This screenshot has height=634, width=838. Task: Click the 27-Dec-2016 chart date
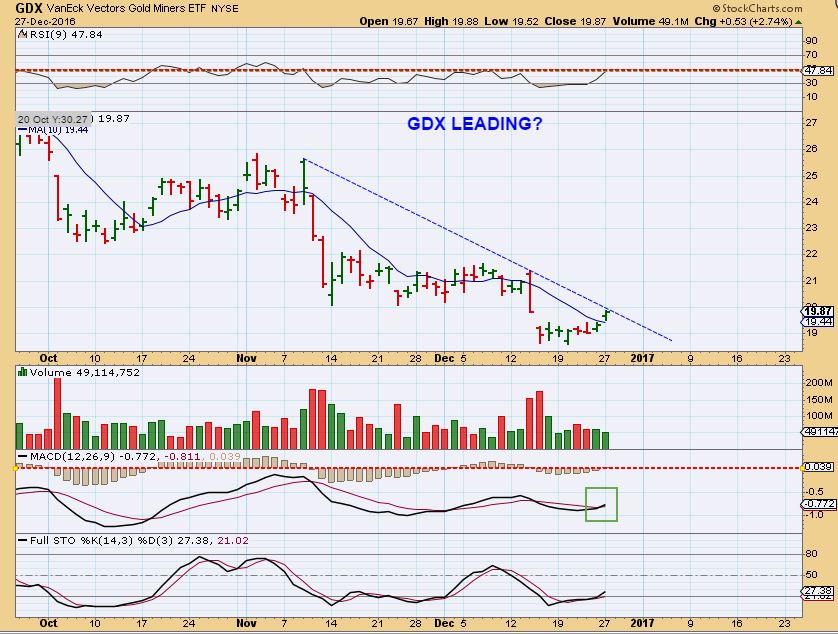[x=45, y=22]
